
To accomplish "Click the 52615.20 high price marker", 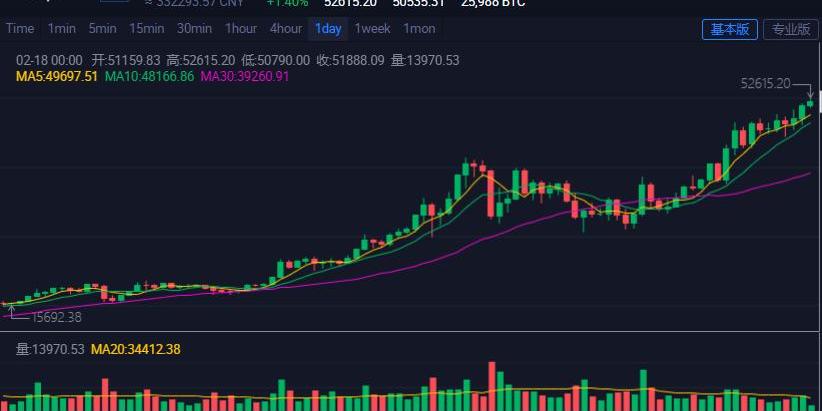I will pyautogui.click(x=766, y=84).
